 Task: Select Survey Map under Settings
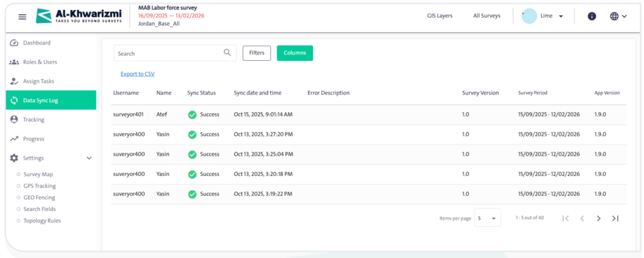(38, 174)
